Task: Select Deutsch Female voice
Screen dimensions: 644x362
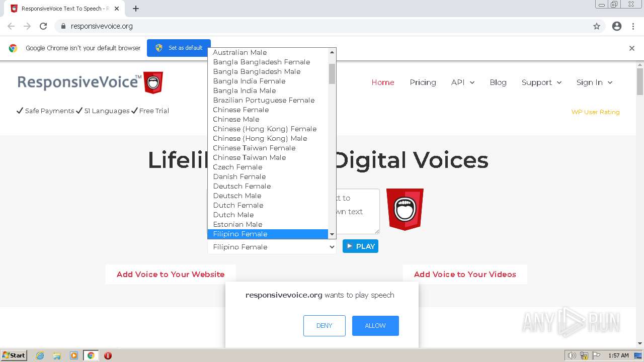Action: pos(268,186)
